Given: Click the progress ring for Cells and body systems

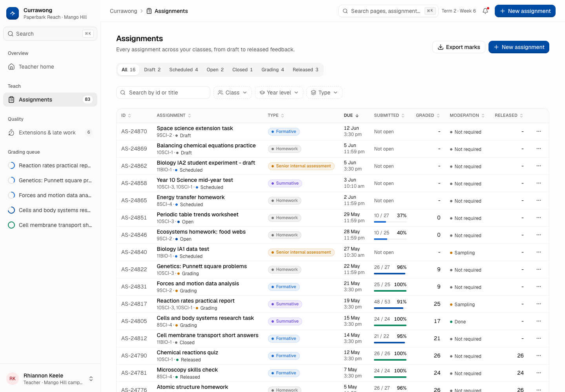Looking at the screenshot, I should tap(11, 210).
